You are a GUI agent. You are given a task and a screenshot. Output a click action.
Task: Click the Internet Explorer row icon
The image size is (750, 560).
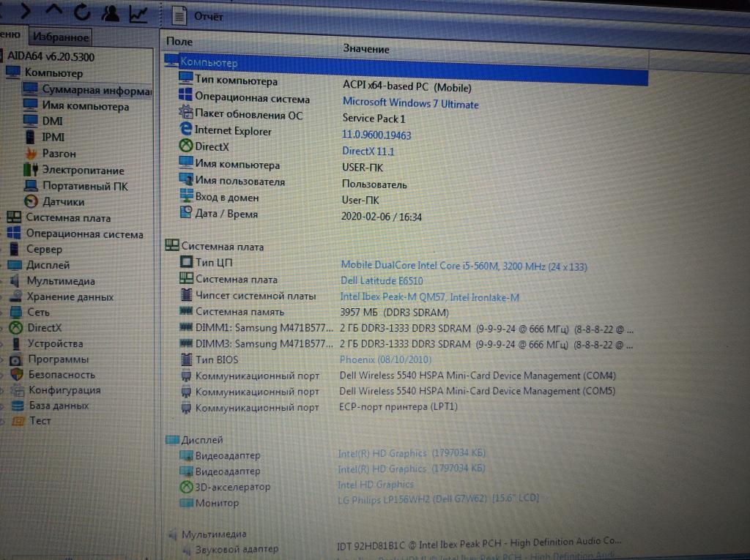tap(185, 129)
